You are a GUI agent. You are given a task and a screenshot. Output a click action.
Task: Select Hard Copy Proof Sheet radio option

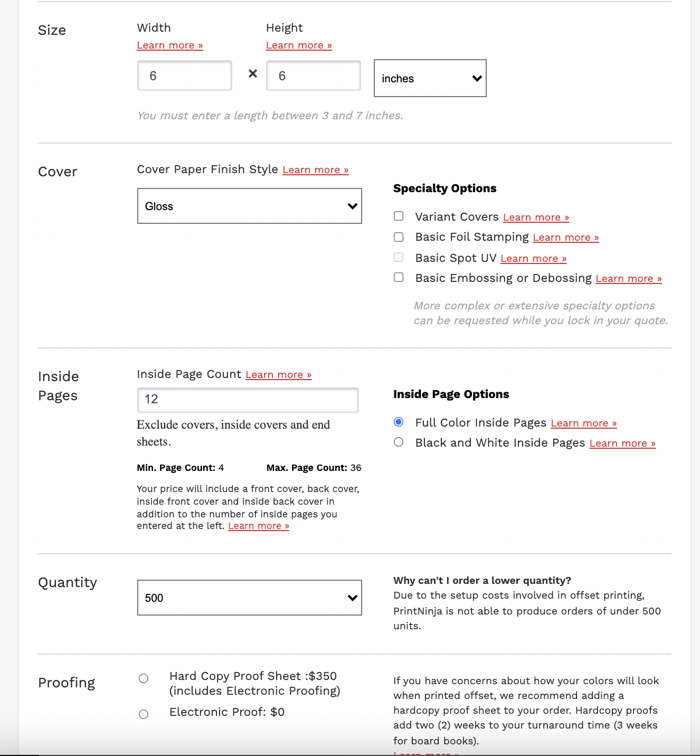point(144,678)
